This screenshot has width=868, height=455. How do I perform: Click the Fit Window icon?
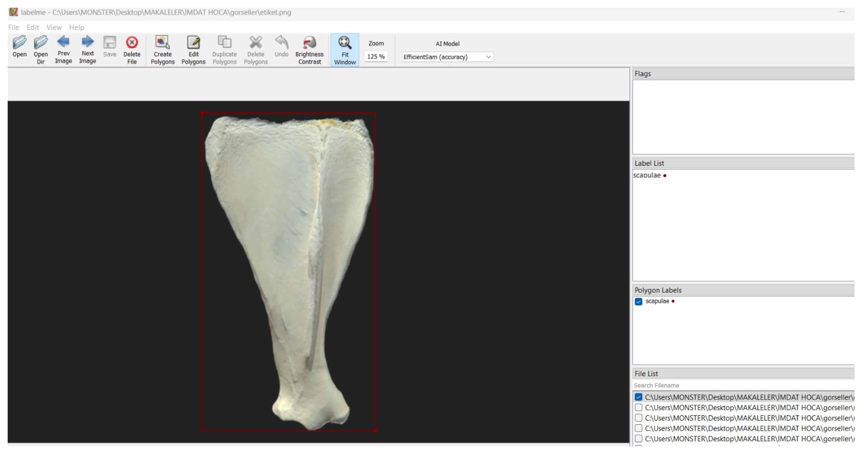[x=345, y=43]
